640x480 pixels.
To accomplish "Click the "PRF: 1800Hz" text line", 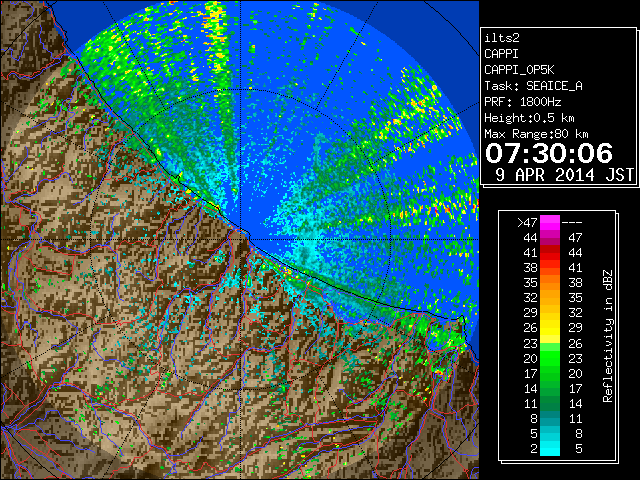I will (522, 102).
